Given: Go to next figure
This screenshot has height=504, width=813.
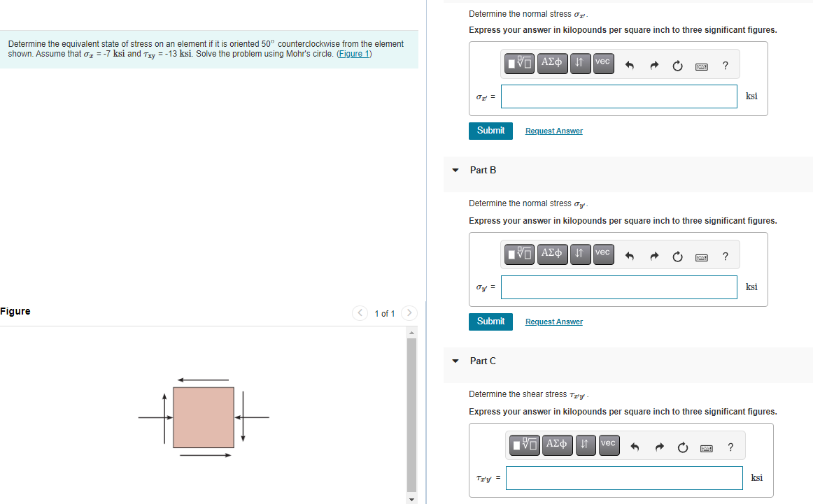Looking at the screenshot, I should pyautogui.click(x=409, y=313).
